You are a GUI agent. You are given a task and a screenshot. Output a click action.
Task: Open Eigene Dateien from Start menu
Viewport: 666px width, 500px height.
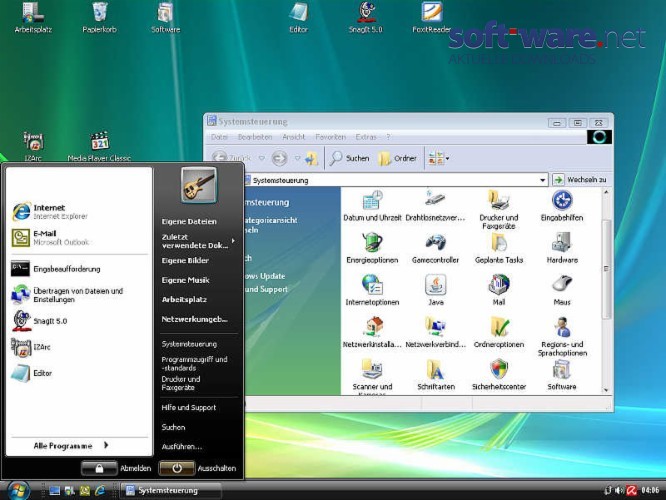pos(189,221)
